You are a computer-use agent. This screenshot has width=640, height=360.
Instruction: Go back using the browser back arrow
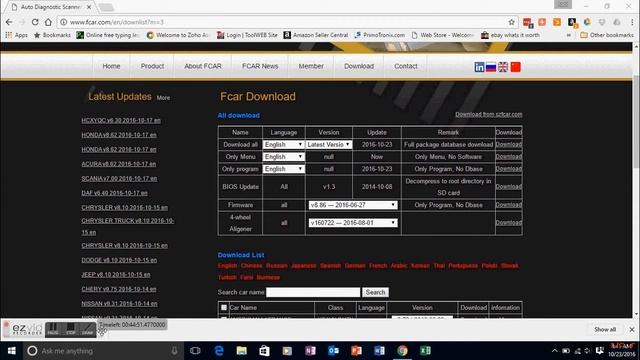pos(9,22)
